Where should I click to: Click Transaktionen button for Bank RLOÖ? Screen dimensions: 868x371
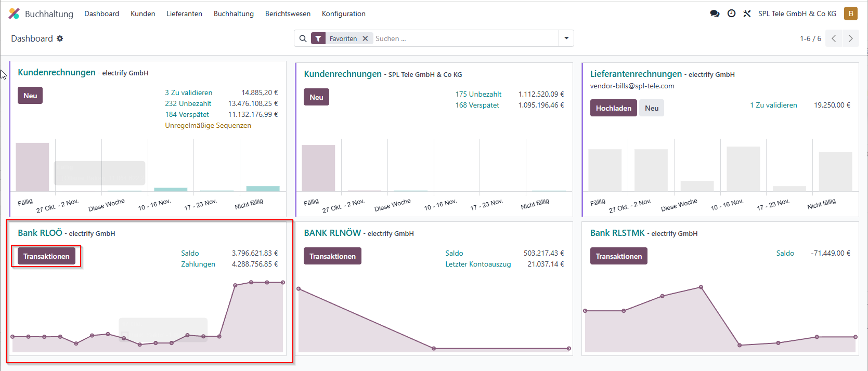pyautogui.click(x=46, y=256)
